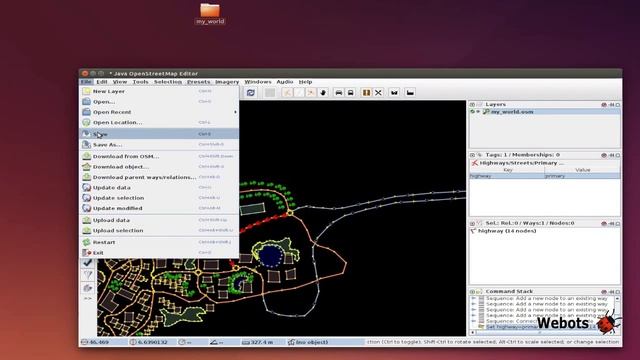Click the latitude readout 46.469 in status bar
The image size is (640, 360).
coord(99,342)
